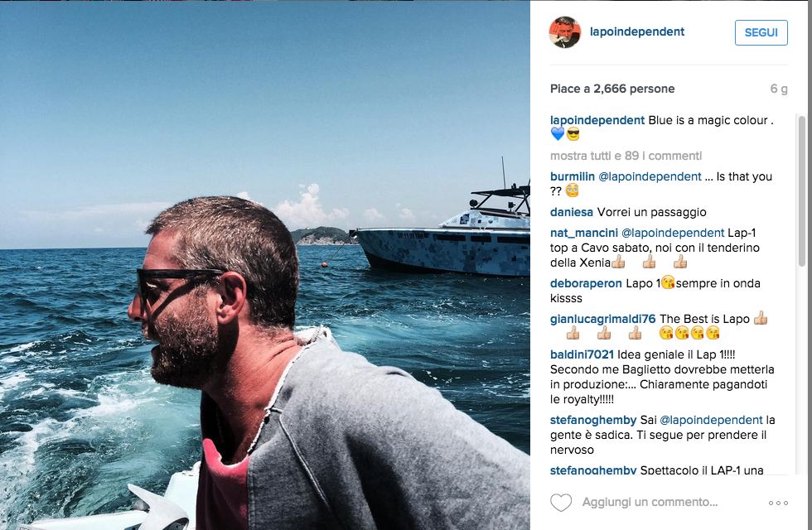This screenshot has height=530, width=812.
Task: Click @lapoindependent mention in nat_mancini's comment
Action: [x=673, y=233]
